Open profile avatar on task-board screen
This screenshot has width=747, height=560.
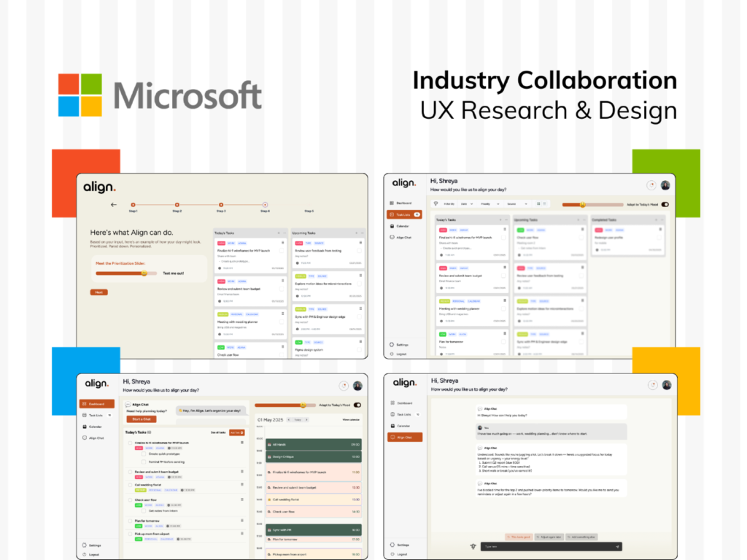[x=665, y=185]
